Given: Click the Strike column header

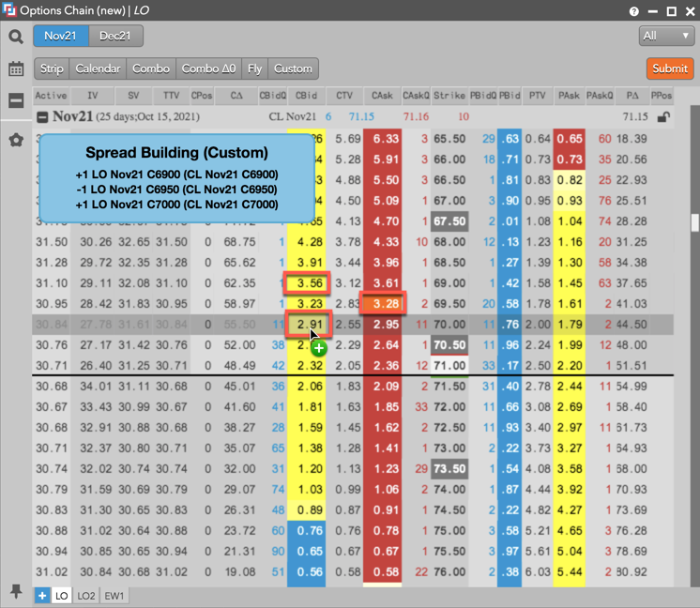Looking at the screenshot, I should (x=449, y=96).
